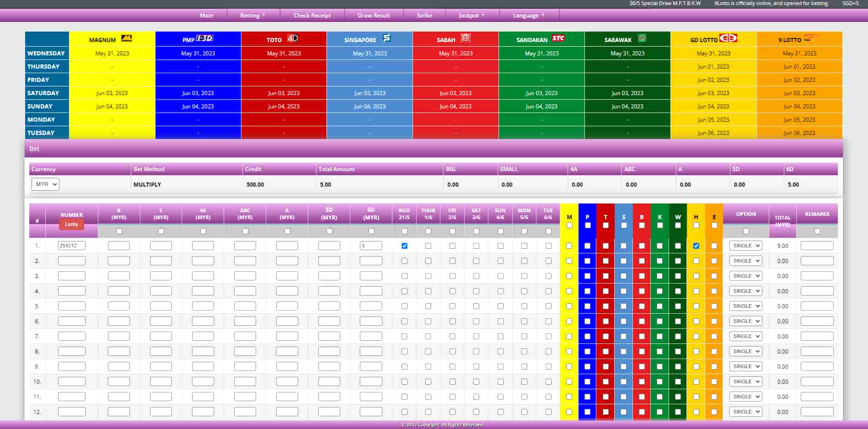Screen dimensions: 868x429
Task: Select the Sabah 88 icon
Action: tap(466, 39)
